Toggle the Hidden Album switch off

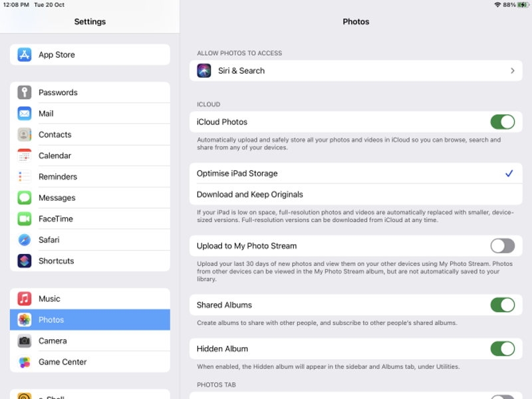[x=502, y=348]
